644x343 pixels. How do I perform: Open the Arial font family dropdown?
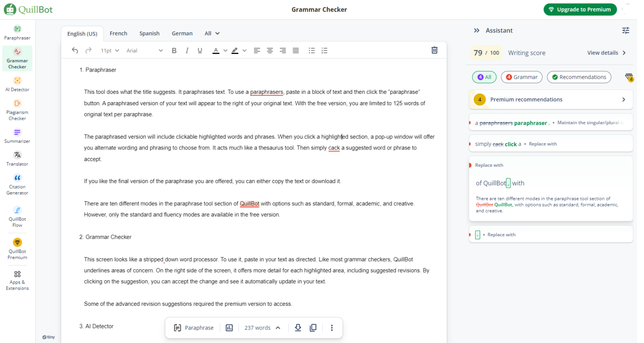[x=144, y=51]
